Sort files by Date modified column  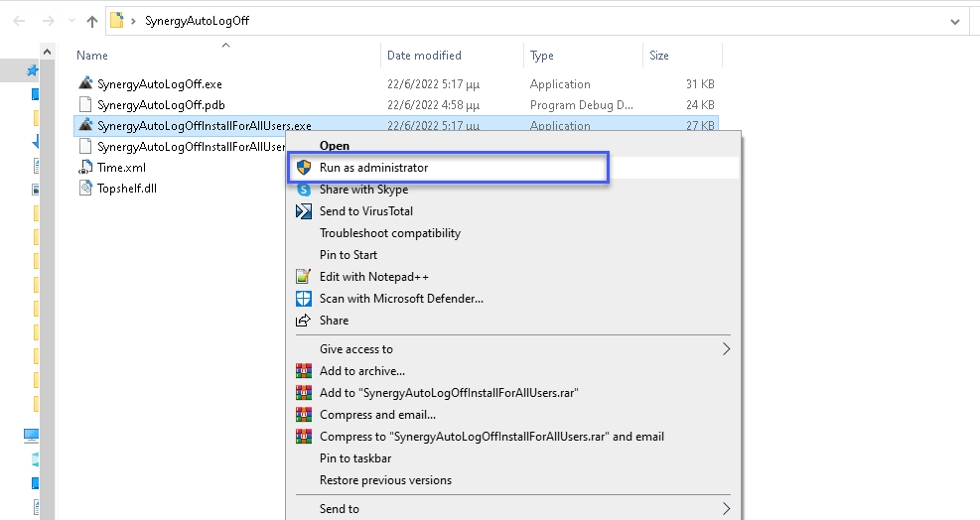(424, 55)
